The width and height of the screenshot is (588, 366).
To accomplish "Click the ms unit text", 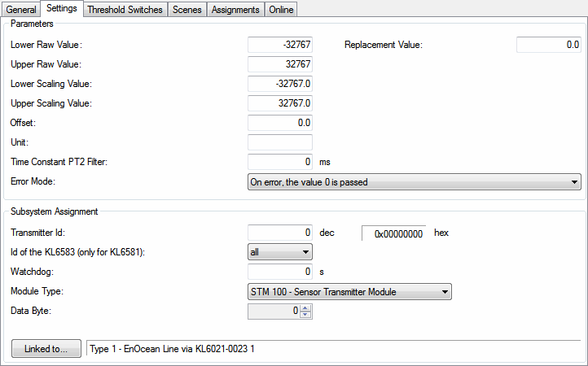I will click(x=325, y=162).
